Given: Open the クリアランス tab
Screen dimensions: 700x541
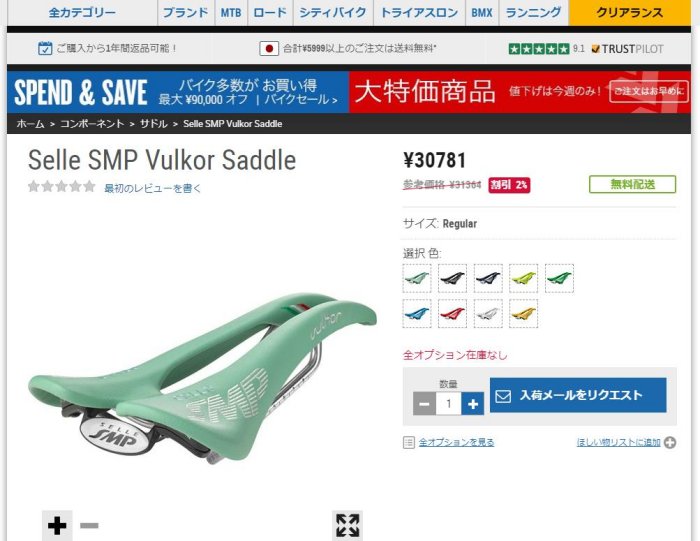Looking at the screenshot, I should click(629, 12).
